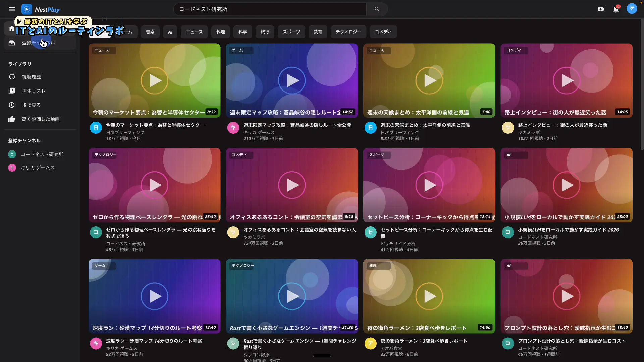644x362 pixels.
Task: Play 週末限定マップ攻略 video thumbnail
Action: (x=292, y=80)
